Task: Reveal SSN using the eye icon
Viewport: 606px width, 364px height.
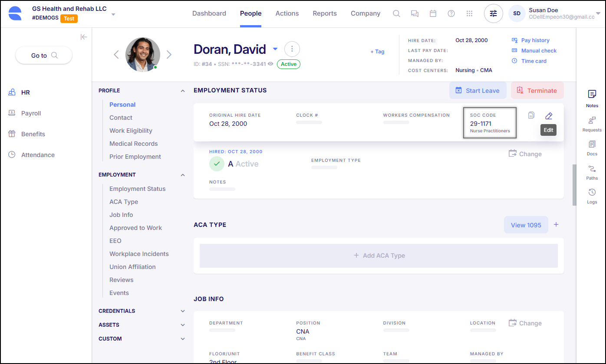Action: (x=270, y=64)
